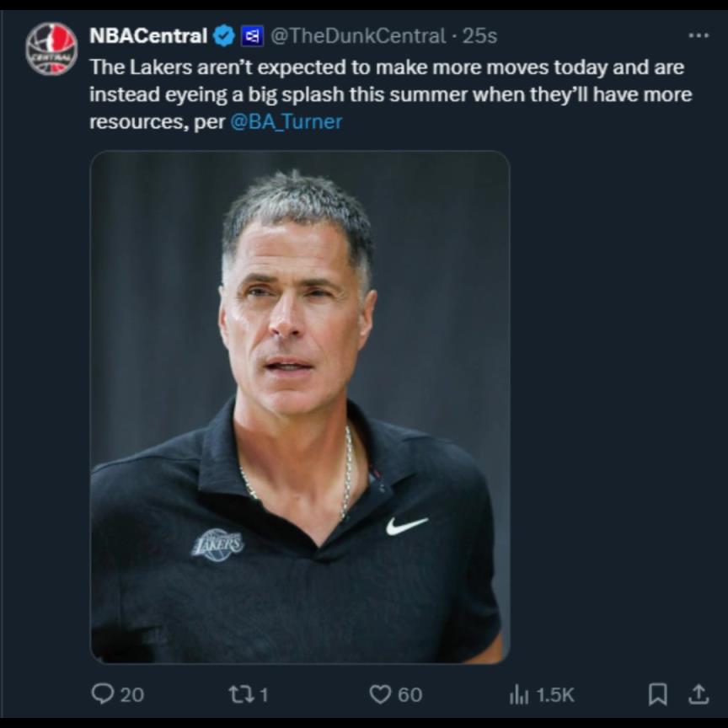Click the reply count of 20

click(131, 694)
